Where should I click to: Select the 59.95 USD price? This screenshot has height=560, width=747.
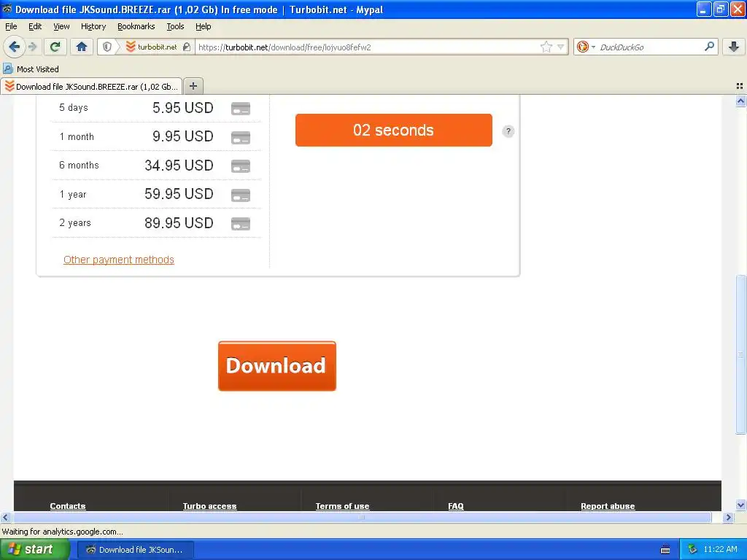click(x=179, y=194)
